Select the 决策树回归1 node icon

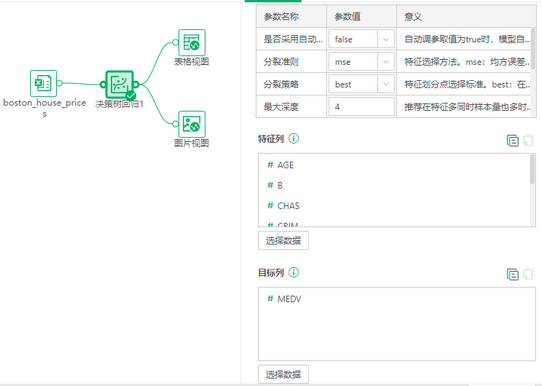119,85
